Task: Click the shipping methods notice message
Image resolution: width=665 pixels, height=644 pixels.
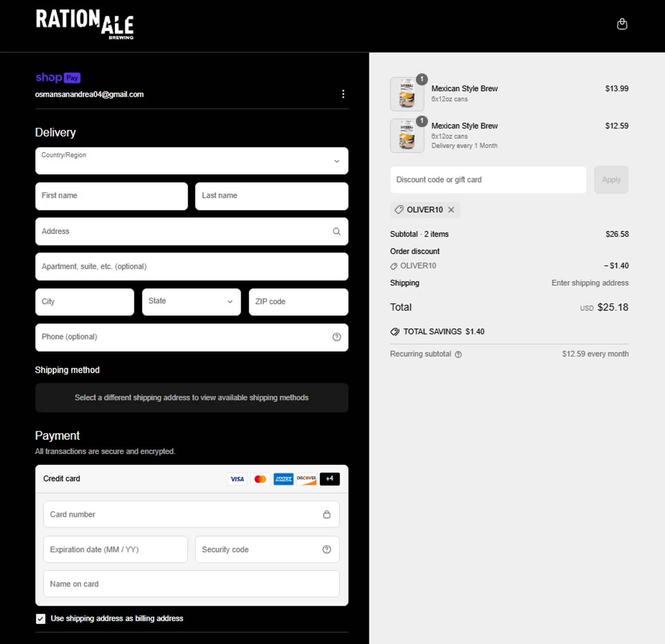Action: coord(192,398)
